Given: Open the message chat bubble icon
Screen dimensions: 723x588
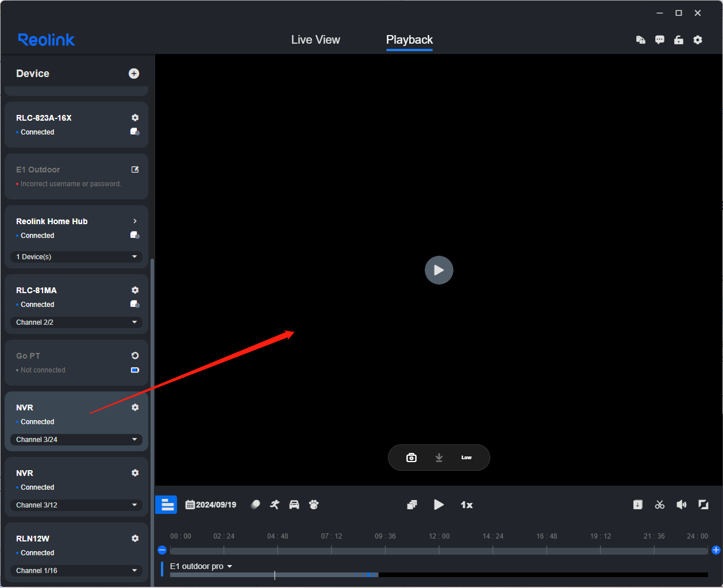Looking at the screenshot, I should point(660,40).
